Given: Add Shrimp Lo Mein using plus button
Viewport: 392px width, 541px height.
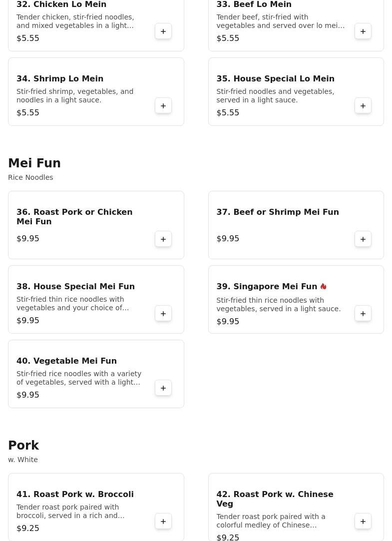Looking at the screenshot, I should point(163,106).
